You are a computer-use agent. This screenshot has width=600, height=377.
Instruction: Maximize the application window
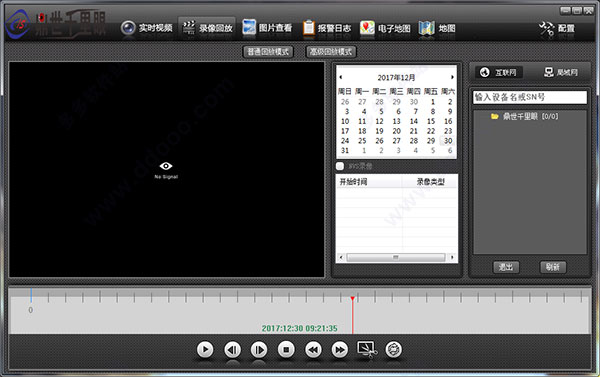tap(577, 11)
